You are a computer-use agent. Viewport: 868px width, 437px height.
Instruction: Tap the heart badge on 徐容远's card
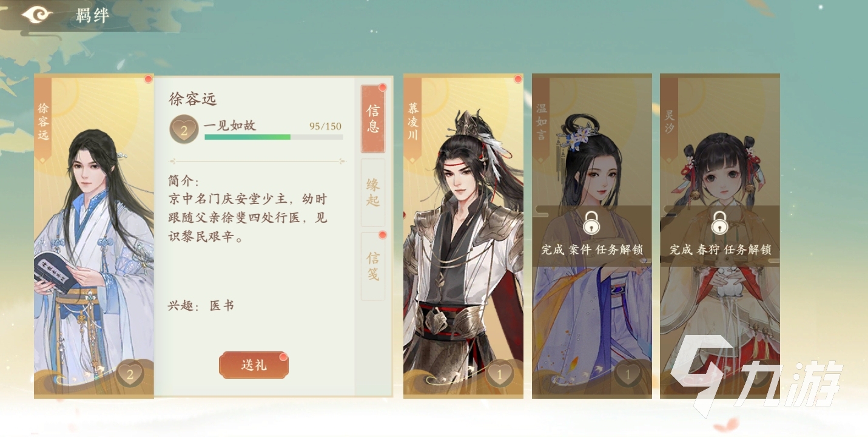(x=130, y=374)
